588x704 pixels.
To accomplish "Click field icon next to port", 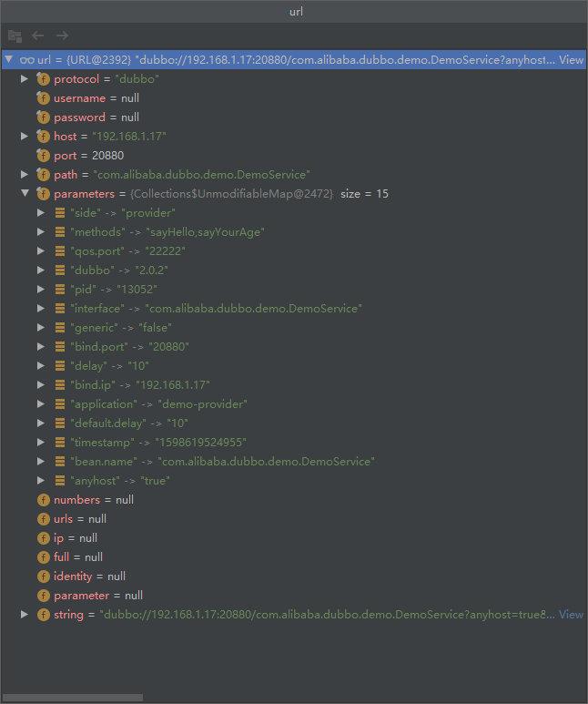I will coord(43,156).
